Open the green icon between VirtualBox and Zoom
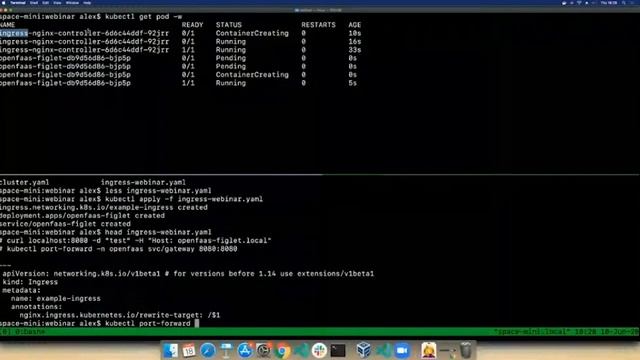Screen dimensions: 640x360 click(384, 350)
